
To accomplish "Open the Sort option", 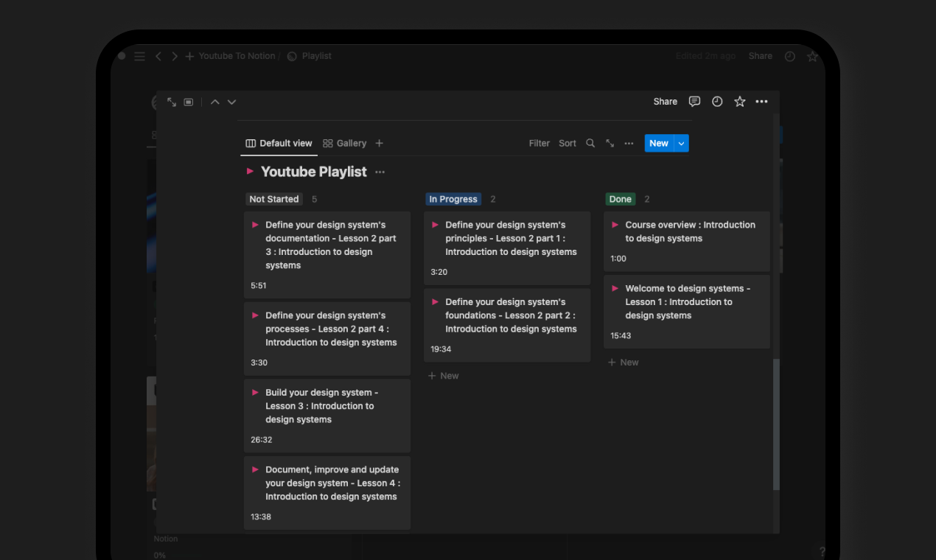I will click(x=567, y=143).
